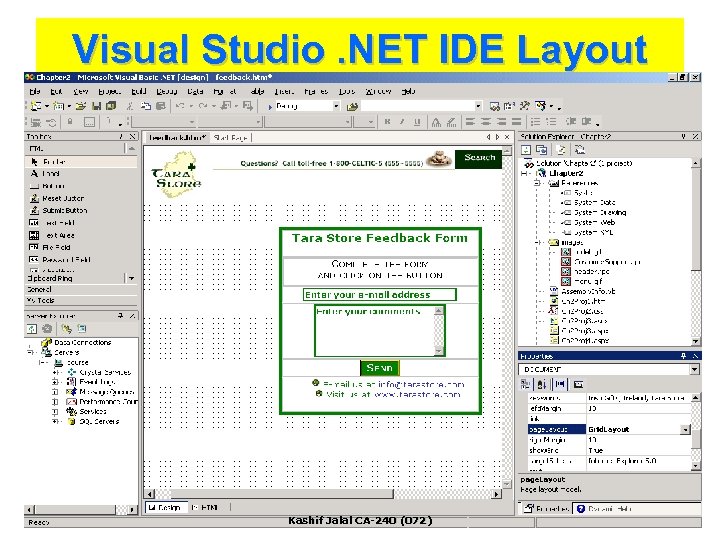Click the Increase Indent icon
Image resolution: width=720 pixels, height=540 pixels.
pos(586,122)
